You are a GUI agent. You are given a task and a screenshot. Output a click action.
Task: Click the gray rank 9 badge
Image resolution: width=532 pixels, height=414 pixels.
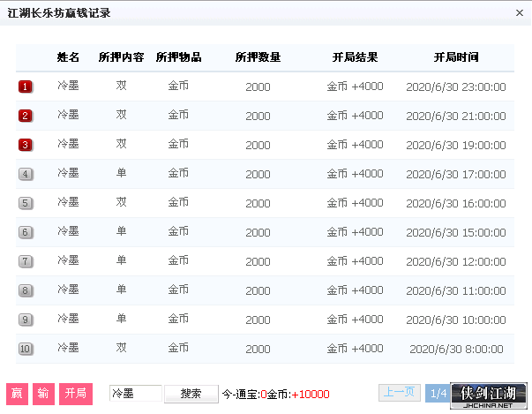pyautogui.click(x=26, y=320)
